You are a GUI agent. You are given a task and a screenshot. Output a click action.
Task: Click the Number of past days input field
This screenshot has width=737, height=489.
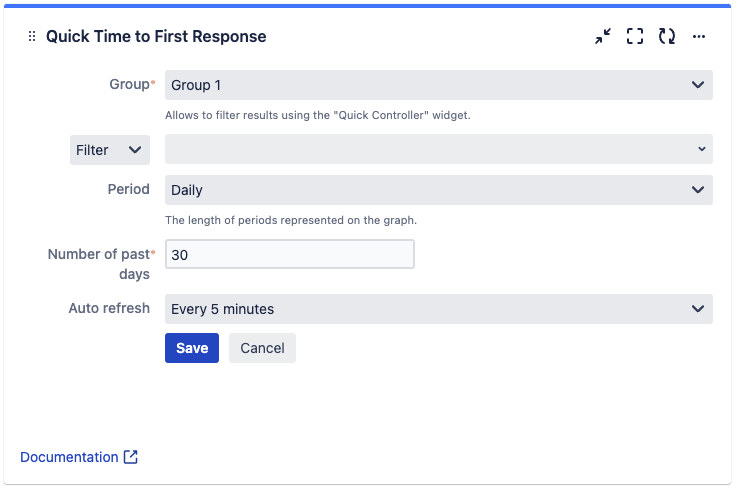(289, 255)
